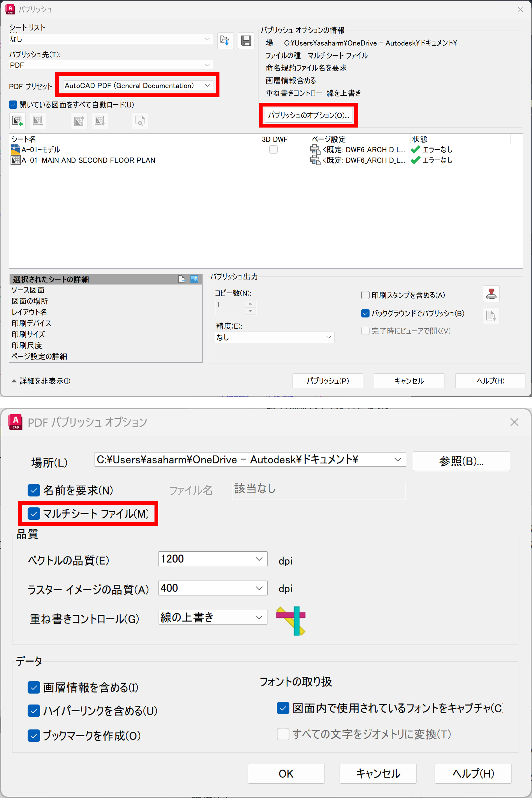
Task: Open the シート リスト dropdown
Action: click(111, 39)
